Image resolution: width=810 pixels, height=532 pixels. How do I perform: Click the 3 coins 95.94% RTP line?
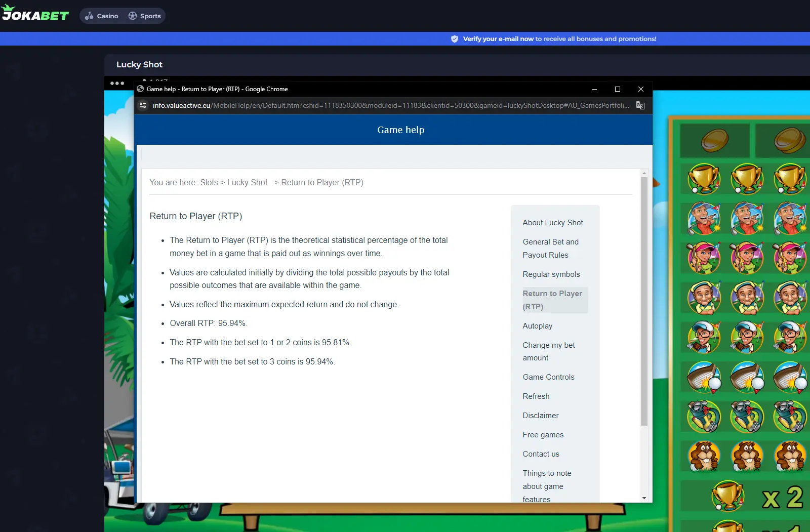tap(252, 362)
